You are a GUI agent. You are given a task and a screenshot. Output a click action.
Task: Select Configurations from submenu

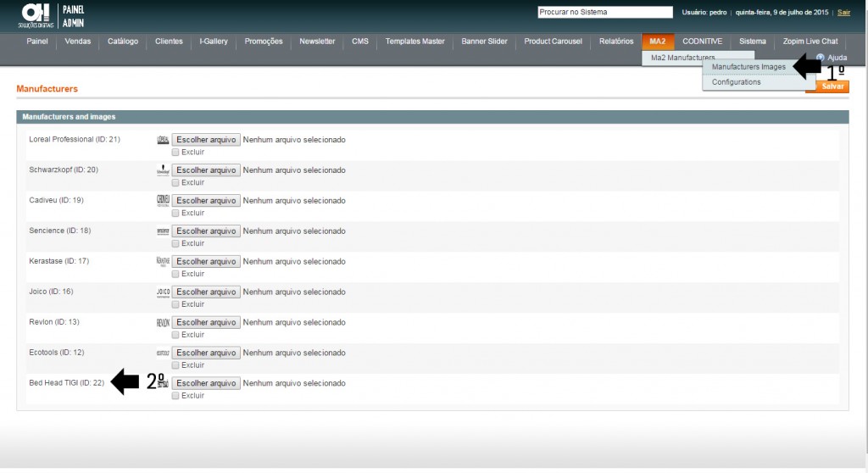pos(737,82)
